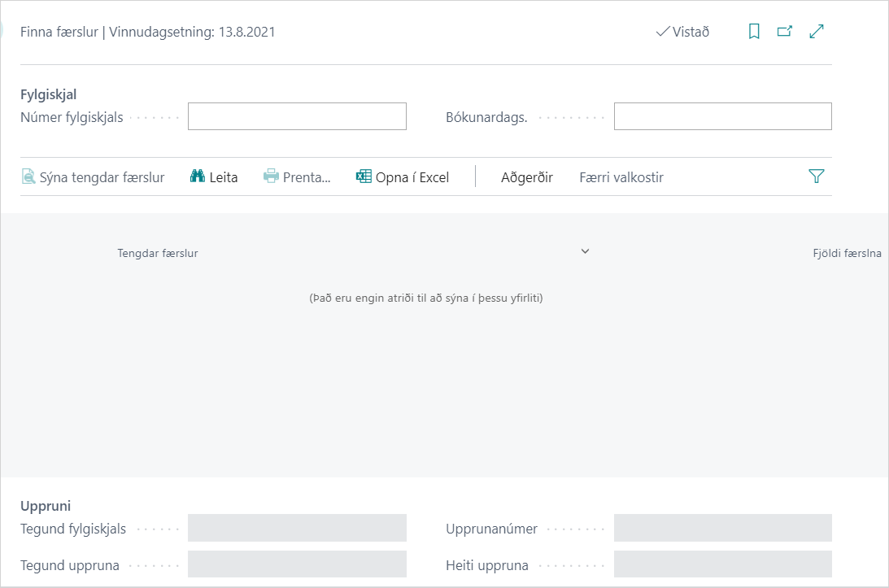Click the bookmark icon in the header
The image size is (889, 588).
click(x=754, y=32)
